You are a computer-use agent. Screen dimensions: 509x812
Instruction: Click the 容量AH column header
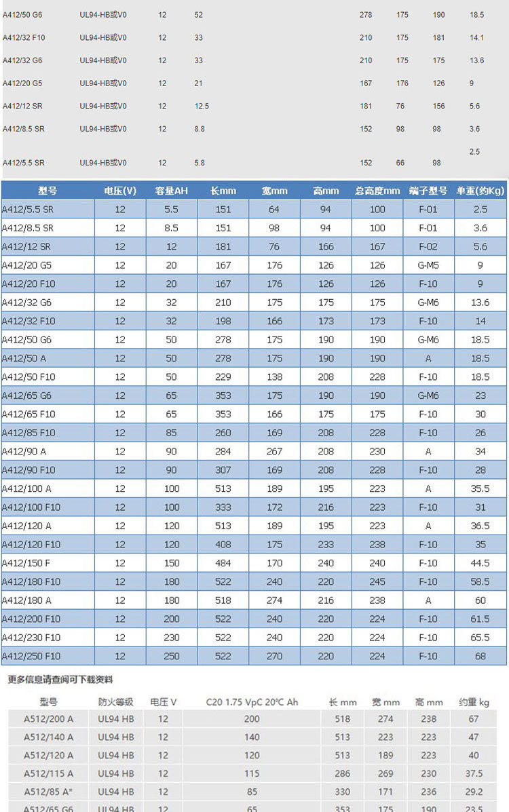pyautogui.click(x=172, y=191)
